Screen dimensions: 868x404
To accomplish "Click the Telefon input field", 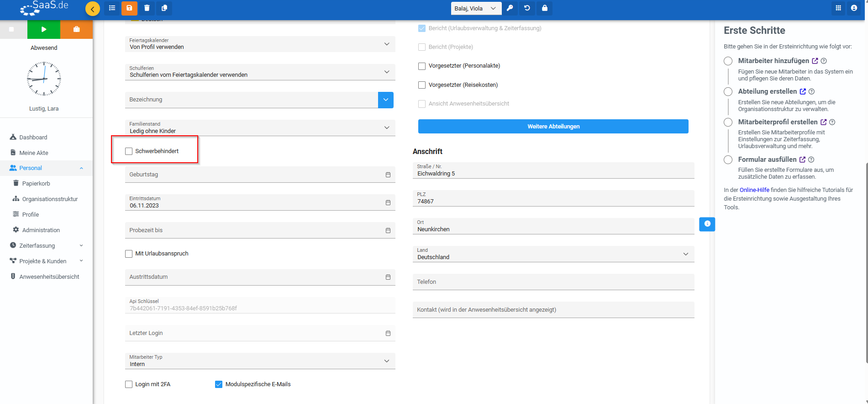I will [552, 282].
